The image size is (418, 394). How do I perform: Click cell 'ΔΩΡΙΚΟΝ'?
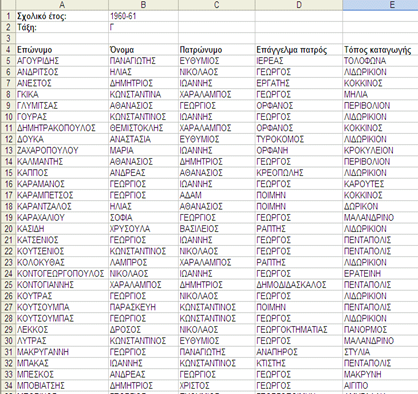[380, 206]
